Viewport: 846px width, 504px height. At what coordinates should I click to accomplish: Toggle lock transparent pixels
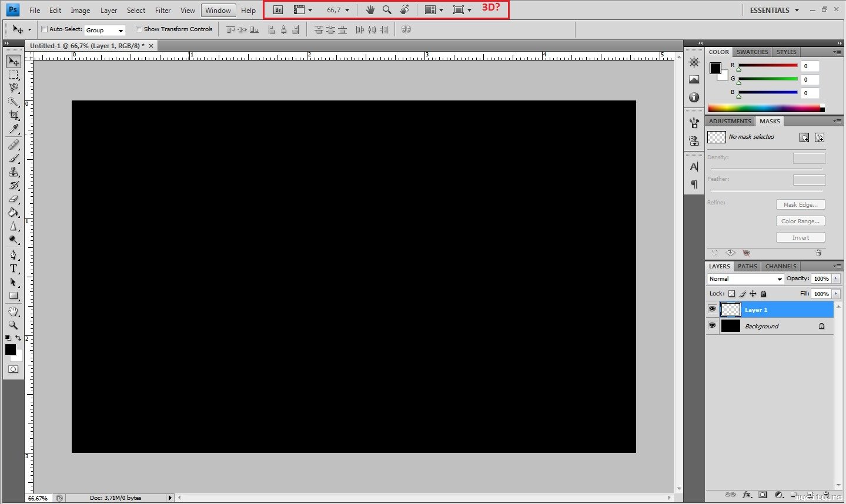coord(731,294)
